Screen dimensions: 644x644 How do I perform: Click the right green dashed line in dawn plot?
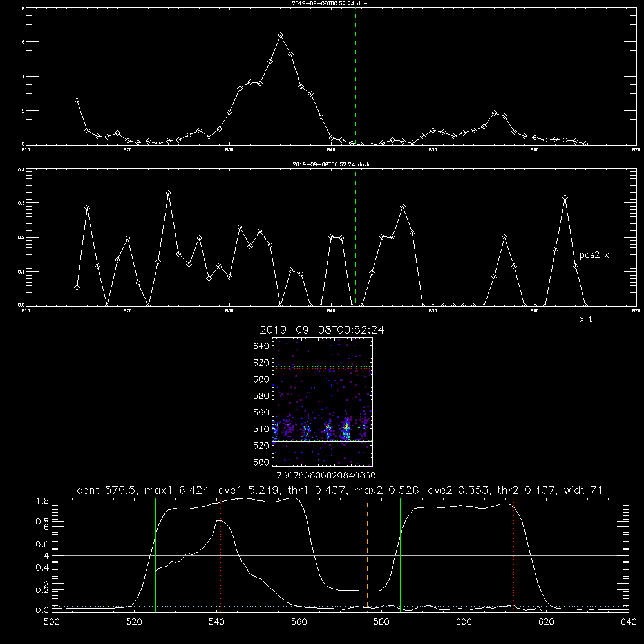(x=355, y=77)
